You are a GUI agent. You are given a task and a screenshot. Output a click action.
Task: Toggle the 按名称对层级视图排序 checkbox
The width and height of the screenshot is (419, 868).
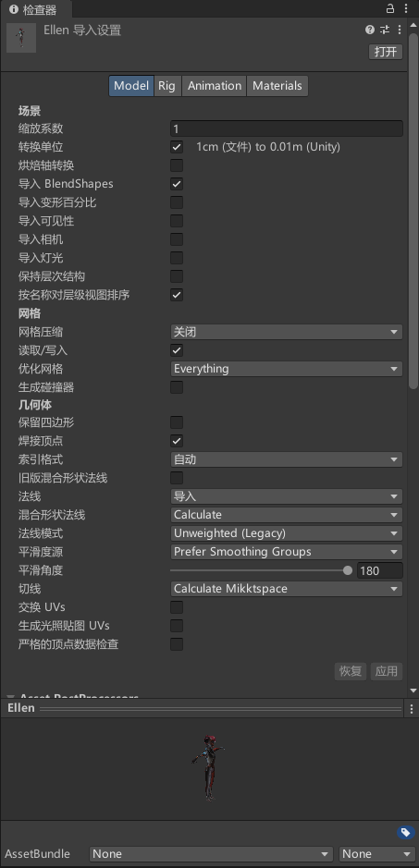coord(177,295)
